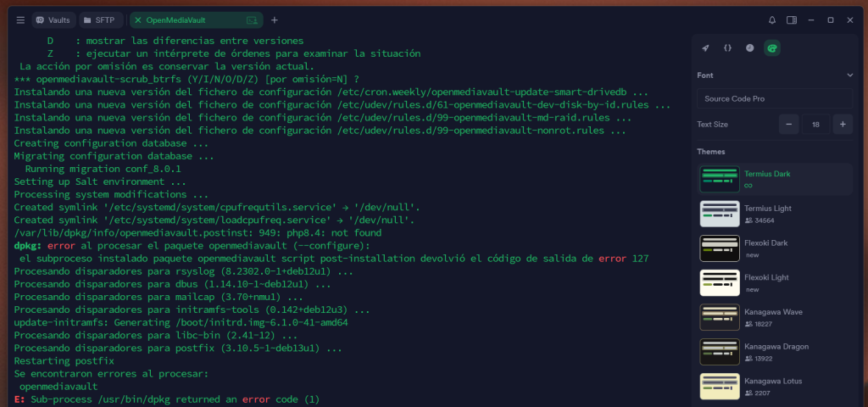Click the 34564 users count

point(764,220)
